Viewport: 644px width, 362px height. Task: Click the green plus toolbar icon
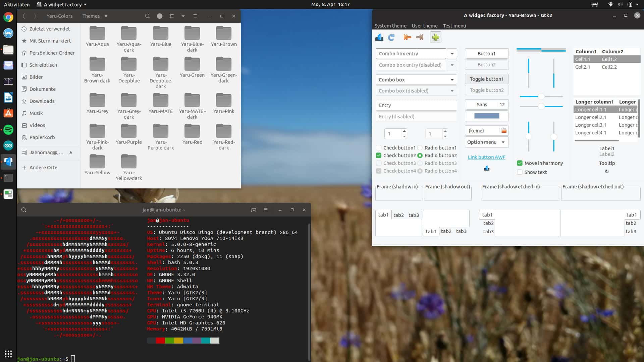pos(435,38)
